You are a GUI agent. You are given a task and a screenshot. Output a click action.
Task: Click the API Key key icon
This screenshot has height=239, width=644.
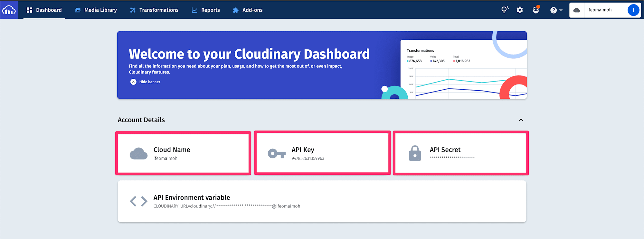tap(277, 154)
